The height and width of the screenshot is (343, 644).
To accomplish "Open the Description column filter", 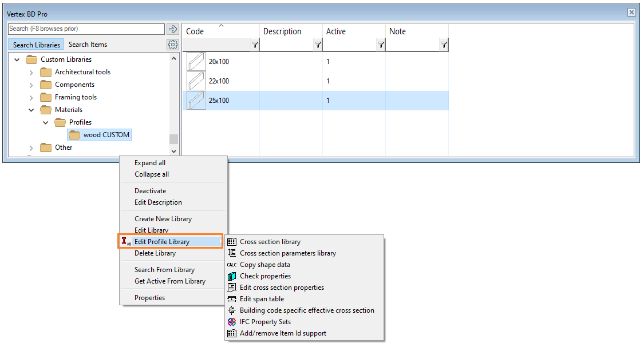I will (318, 45).
